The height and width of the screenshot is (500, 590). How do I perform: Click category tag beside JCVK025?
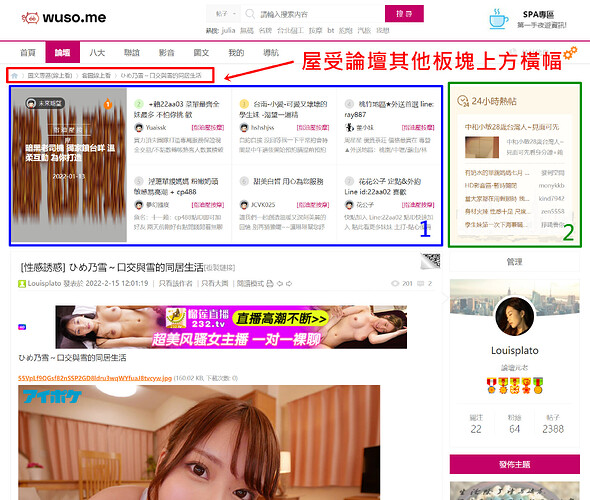(313, 205)
